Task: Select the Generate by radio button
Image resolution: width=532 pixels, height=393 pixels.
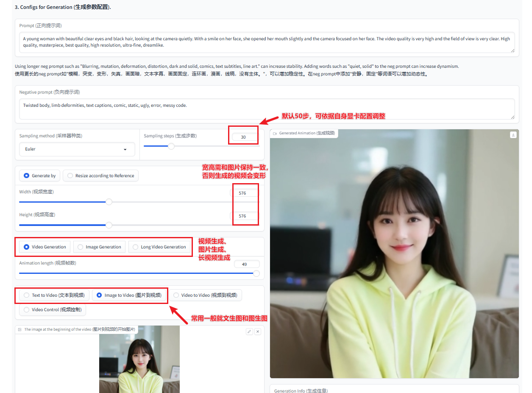Action: 39,176
